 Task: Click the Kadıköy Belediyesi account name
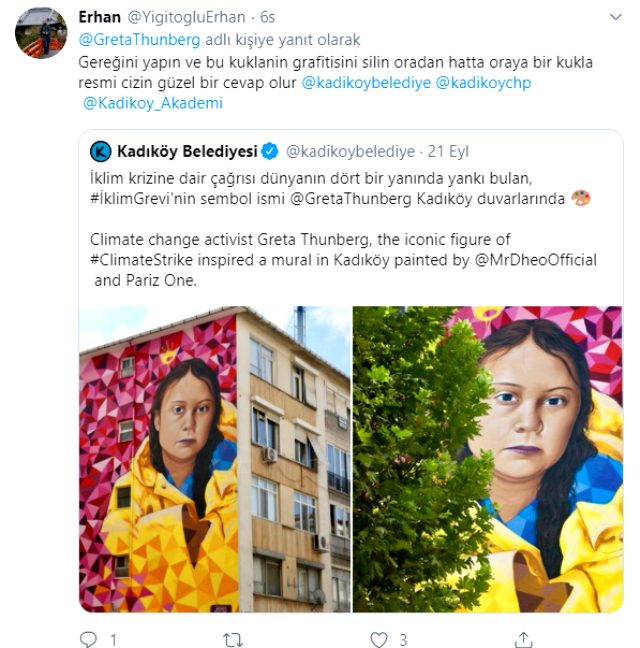(x=187, y=151)
